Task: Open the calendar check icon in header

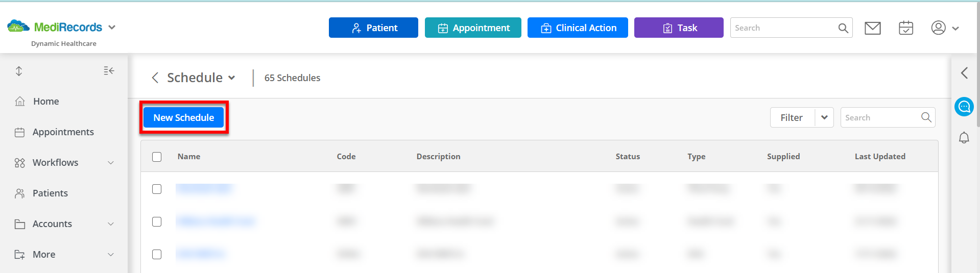Action: pos(906,28)
